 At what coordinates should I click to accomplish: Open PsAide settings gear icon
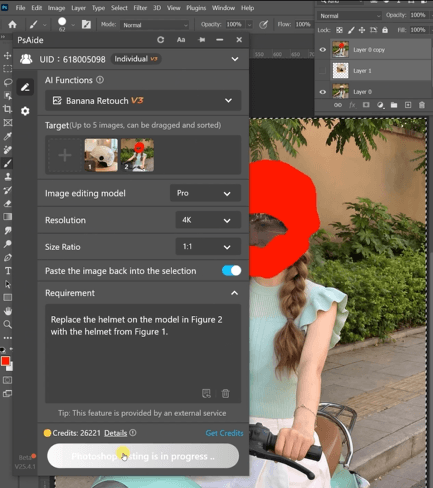click(x=25, y=111)
